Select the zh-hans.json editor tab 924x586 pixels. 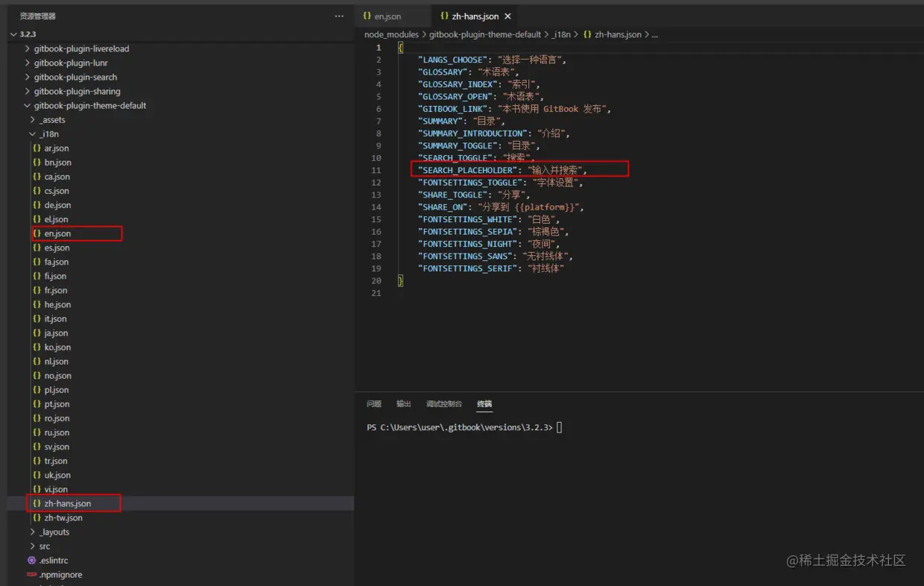[x=475, y=16]
